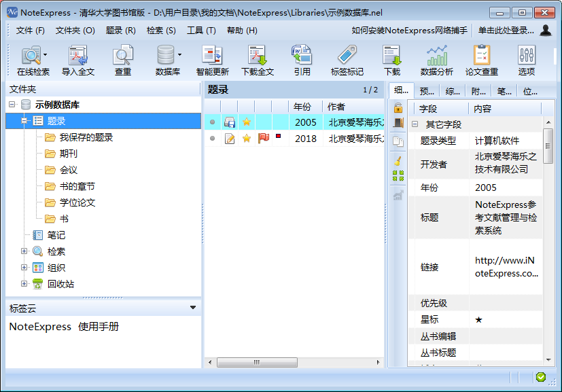The width and height of the screenshot is (562, 392).
Task: Open the 在线检索 dropdown arrow
Action: tap(46, 55)
